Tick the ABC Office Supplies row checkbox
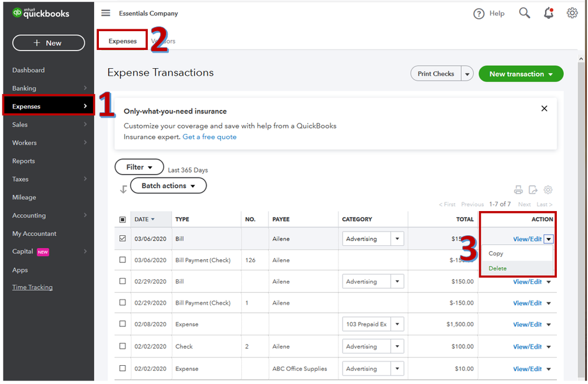This screenshot has height=384, width=588. (x=122, y=368)
